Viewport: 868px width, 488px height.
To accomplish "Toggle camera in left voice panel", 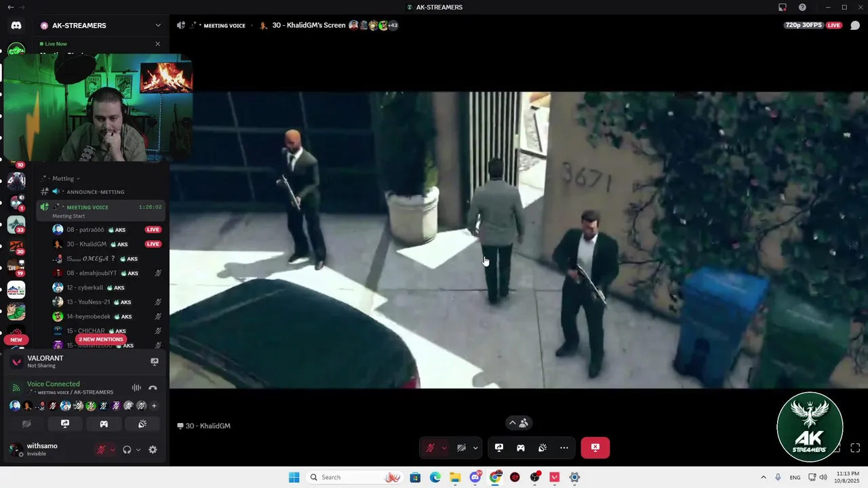I will [26, 424].
